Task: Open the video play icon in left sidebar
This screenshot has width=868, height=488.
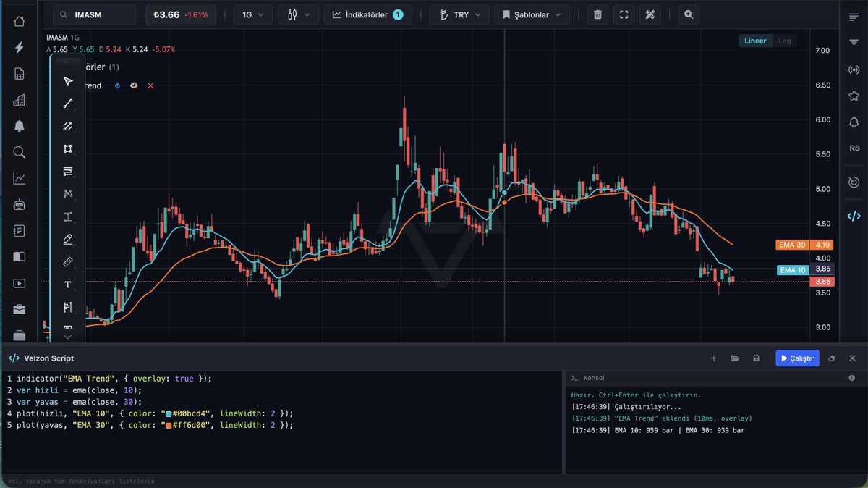Action: point(19,283)
